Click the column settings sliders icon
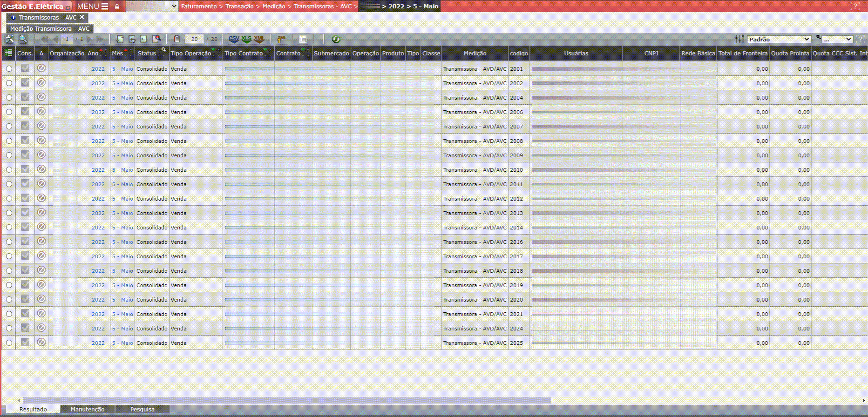The width and height of the screenshot is (868, 417). pos(739,39)
